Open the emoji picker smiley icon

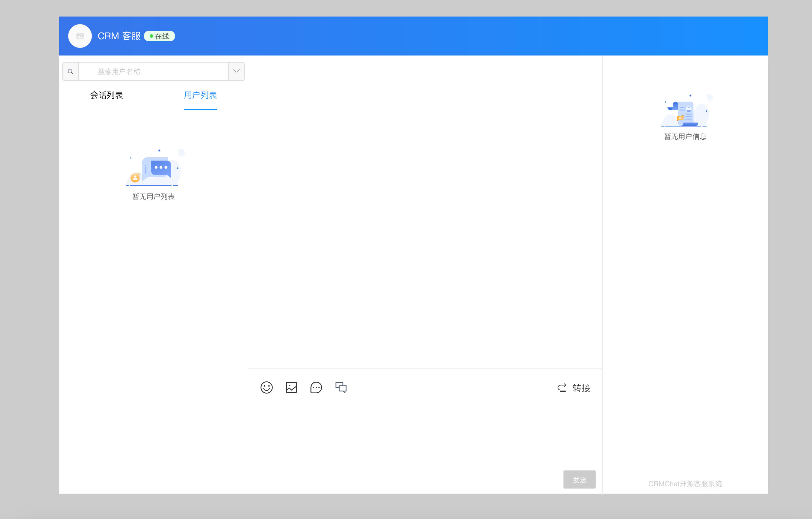coord(266,388)
